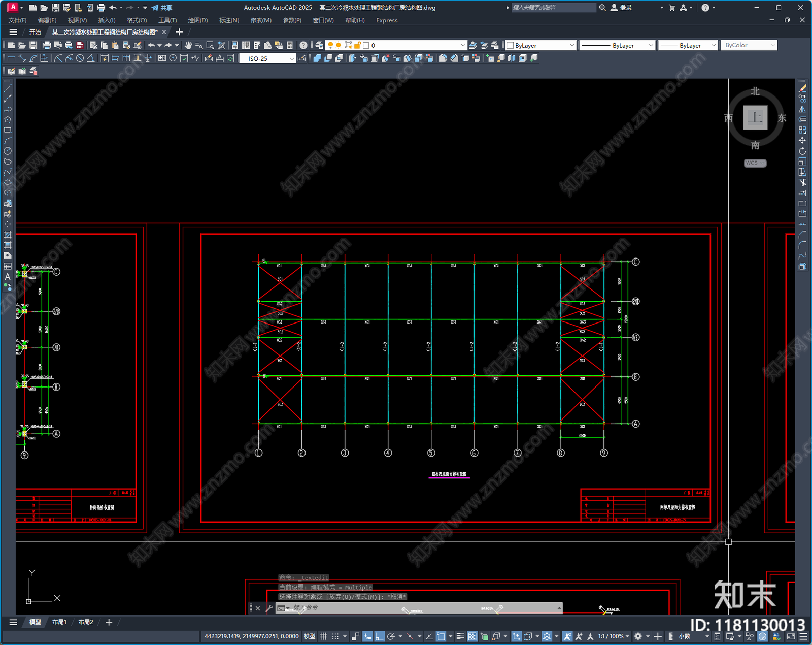Open the 1:1 / 100% annotation scale dropdown
The height and width of the screenshot is (645, 812).
(614, 636)
